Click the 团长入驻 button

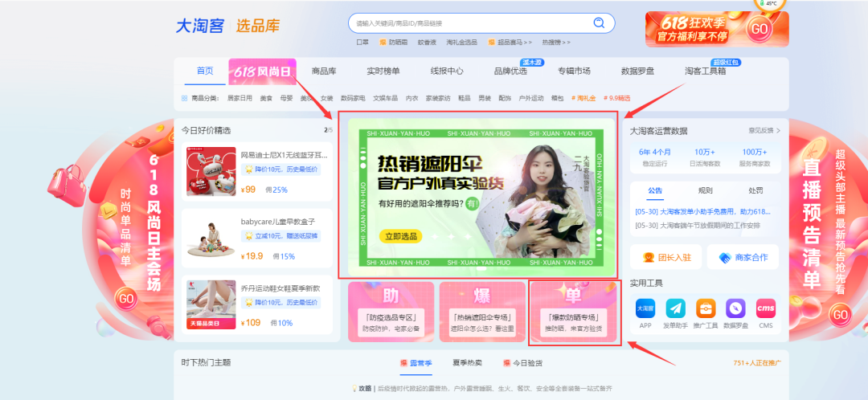tap(665, 257)
